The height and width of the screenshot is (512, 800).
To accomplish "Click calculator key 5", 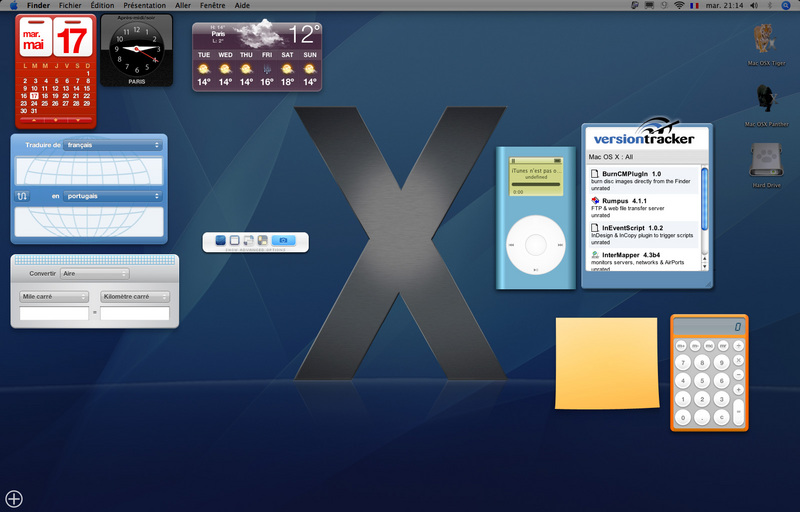I will 702,381.
